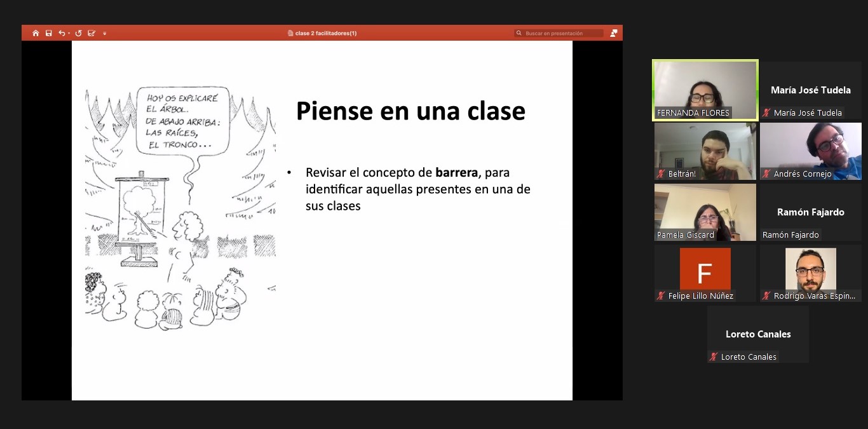
Task: Click the Redo/Repeat circular arrow icon
Action: [x=79, y=33]
